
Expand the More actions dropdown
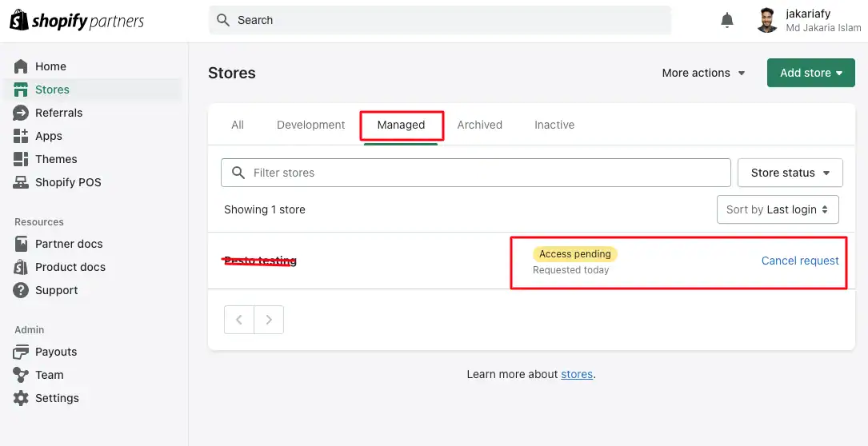click(x=703, y=73)
